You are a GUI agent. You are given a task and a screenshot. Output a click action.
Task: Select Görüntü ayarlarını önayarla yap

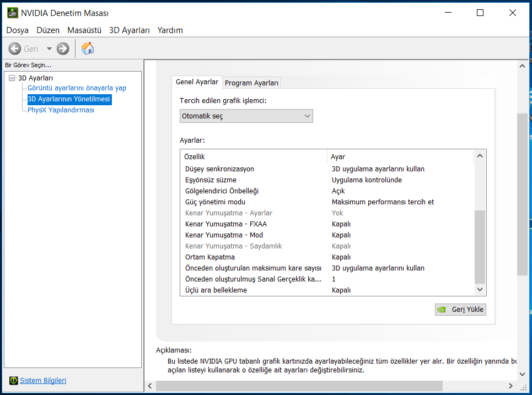[x=77, y=88]
